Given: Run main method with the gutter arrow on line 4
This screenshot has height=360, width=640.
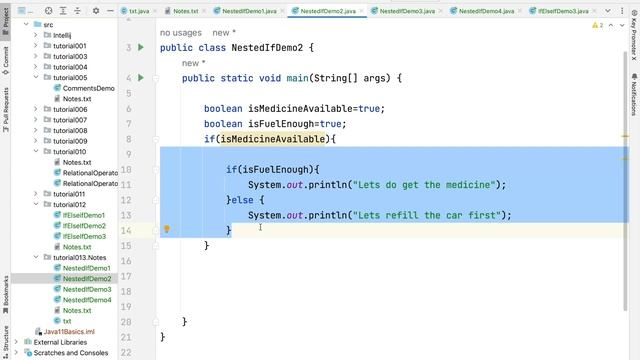Looking at the screenshot, I should click(x=141, y=78).
